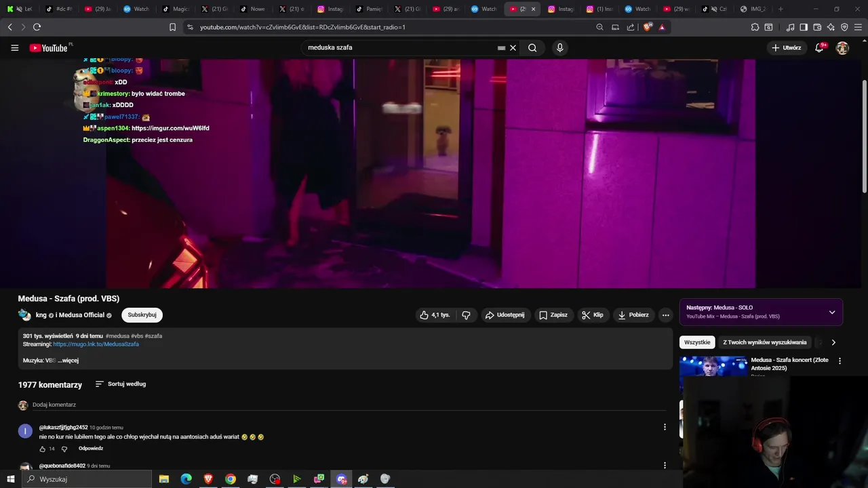Open the Leo AI sparkle icon
The width and height of the screenshot is (868, 488).
[x=831, y=27]
